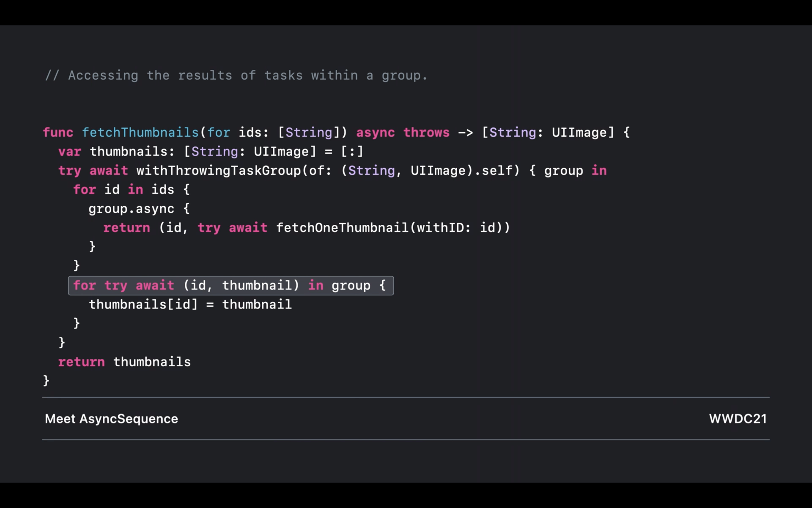Click "return thumbnails" line
This screenshot has height=508, width=812.
[125, 362]
